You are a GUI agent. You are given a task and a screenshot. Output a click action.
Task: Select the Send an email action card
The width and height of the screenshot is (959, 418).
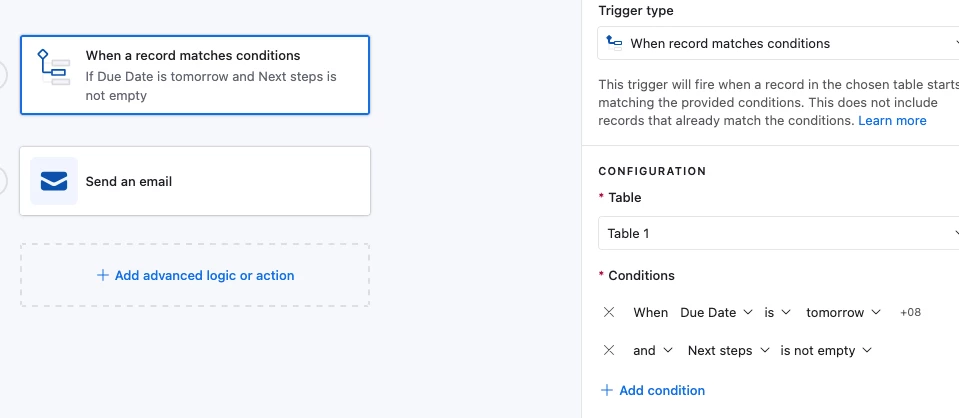point(194,181)
